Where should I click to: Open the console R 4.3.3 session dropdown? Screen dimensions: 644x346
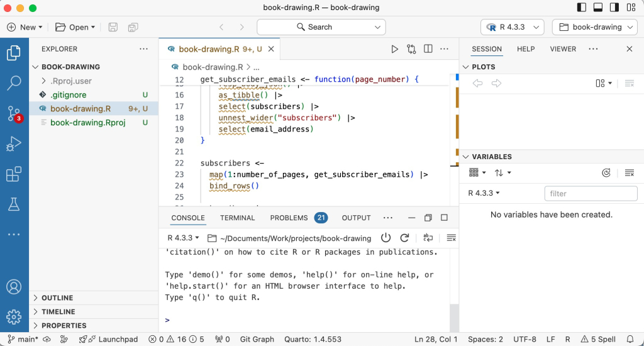click(183, 238)
